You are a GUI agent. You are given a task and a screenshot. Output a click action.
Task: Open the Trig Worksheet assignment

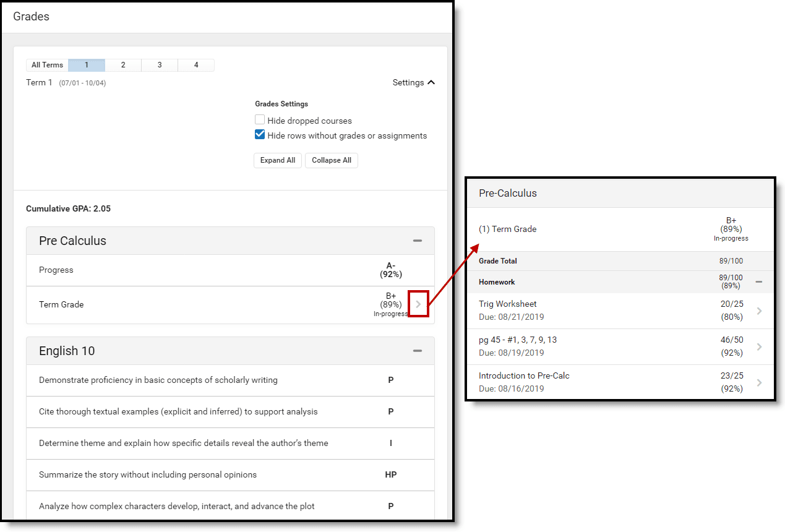tap(507, 304)
